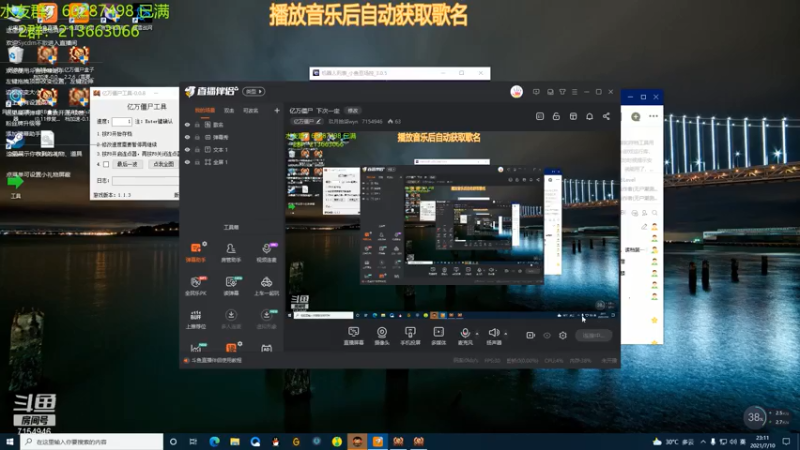Viewport: 800px width, 450px height.
Task: Hide the 弹幕秀 source layer
Action: coord(187,137)
